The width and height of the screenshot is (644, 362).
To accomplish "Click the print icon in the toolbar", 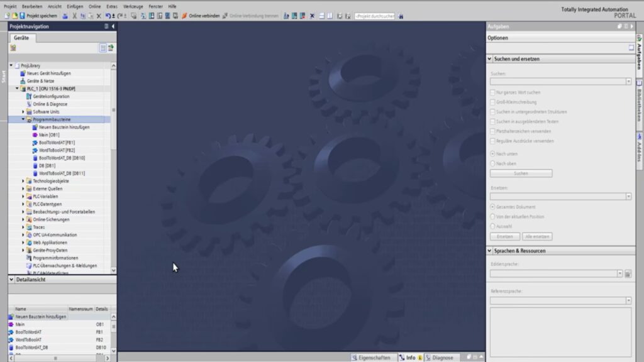I will (65, 16).
